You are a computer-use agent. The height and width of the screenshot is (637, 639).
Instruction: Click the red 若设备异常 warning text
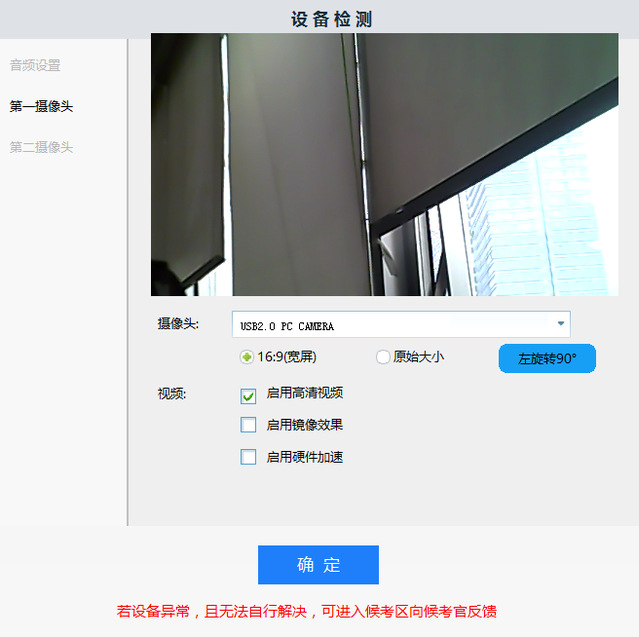coord(306,611)
